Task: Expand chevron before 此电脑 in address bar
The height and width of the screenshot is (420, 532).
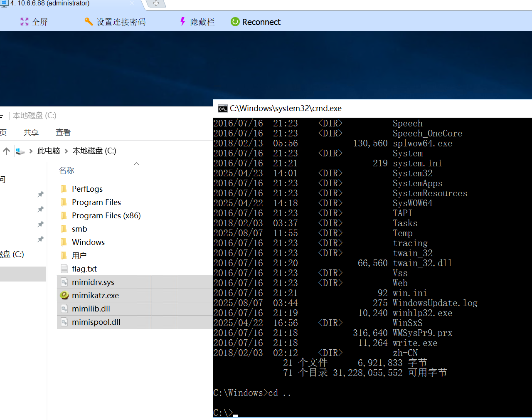Action: tap(31, 151)
